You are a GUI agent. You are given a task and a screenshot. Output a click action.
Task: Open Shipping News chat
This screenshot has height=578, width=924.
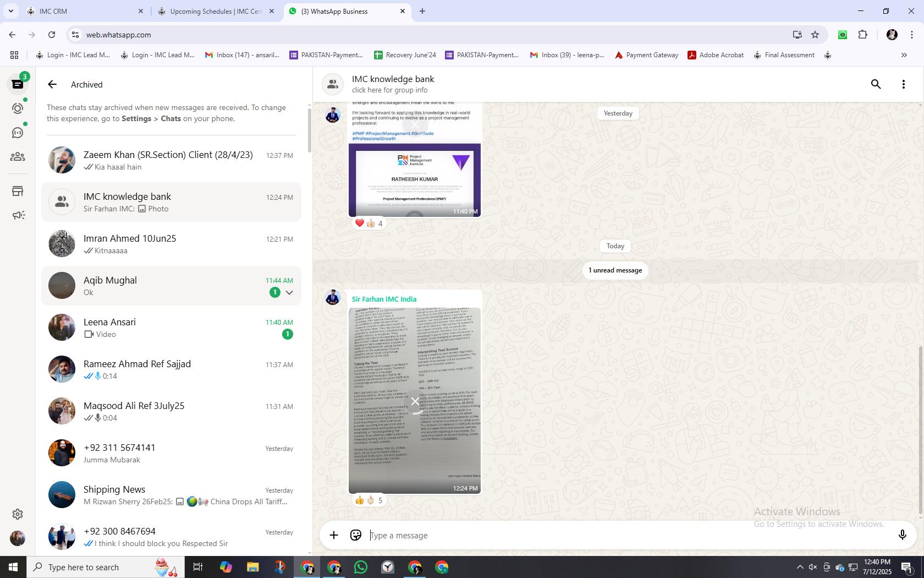[x=171, y=495]
